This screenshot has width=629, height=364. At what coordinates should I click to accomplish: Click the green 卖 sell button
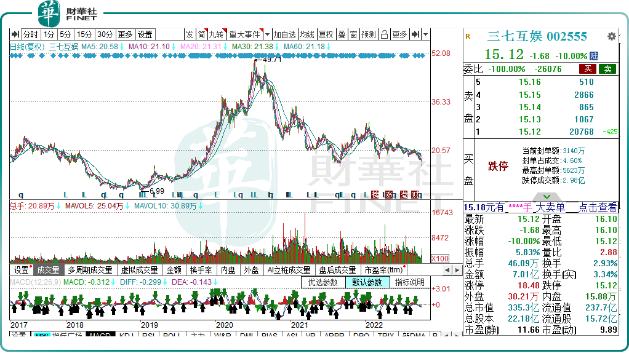[x=607, y=69]
